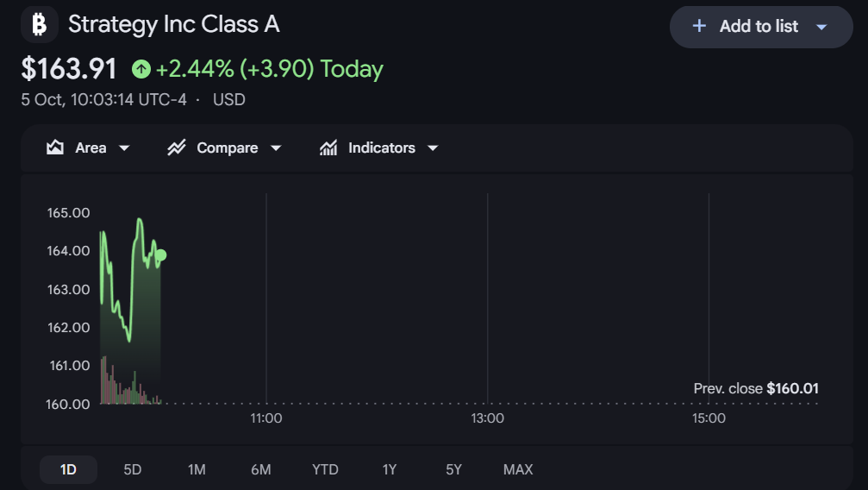Click the plus icon in Add to list
This screenshot has height=490, width=868.
click(x=699, y=26)
